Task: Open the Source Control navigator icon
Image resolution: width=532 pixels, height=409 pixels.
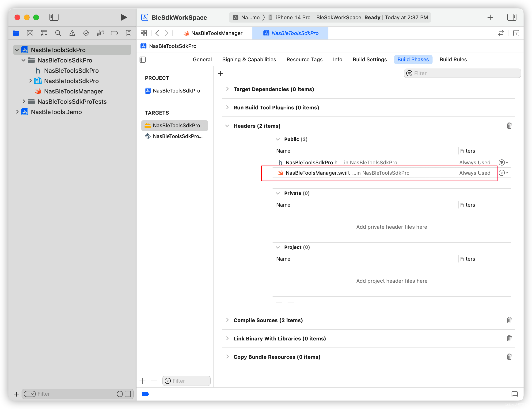Action: [x=30, y=33]
